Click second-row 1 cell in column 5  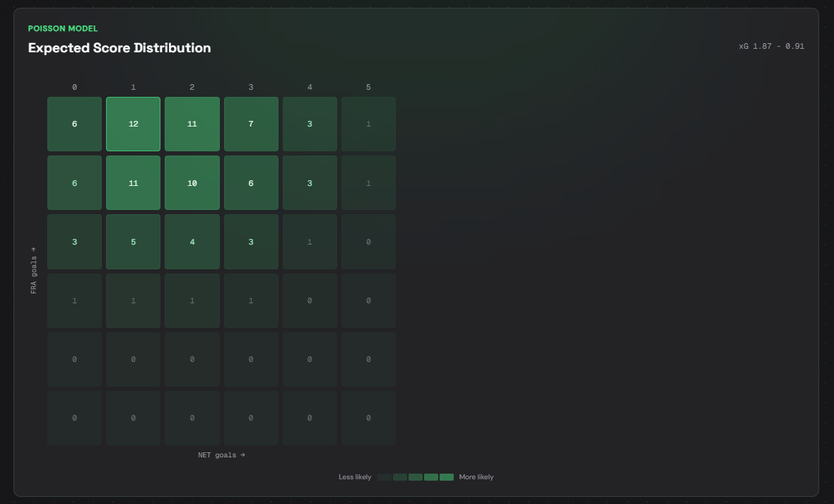(369, 182)
